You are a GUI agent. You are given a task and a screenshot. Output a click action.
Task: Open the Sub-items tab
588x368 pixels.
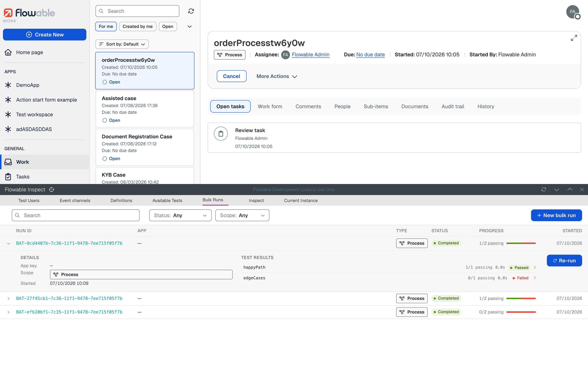376,106
